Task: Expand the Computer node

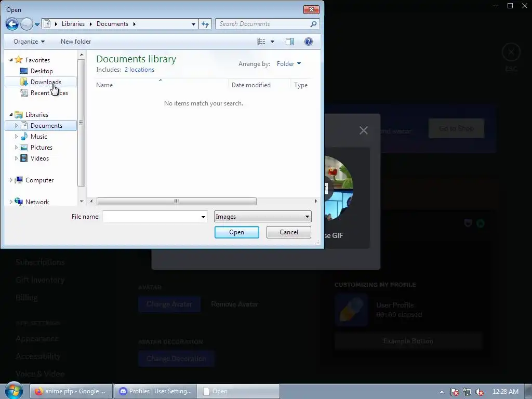Action: click(x=11, y=180)
